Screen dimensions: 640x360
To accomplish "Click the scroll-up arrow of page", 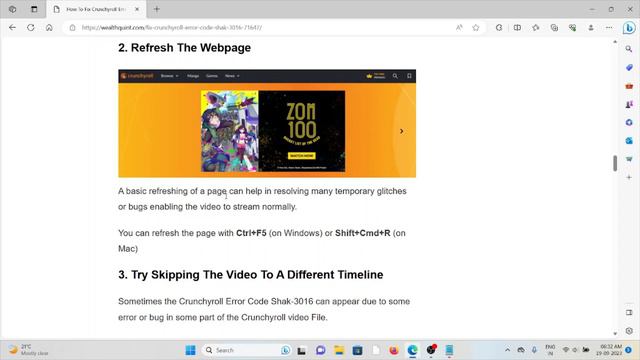I will click(x=615, y=42).
